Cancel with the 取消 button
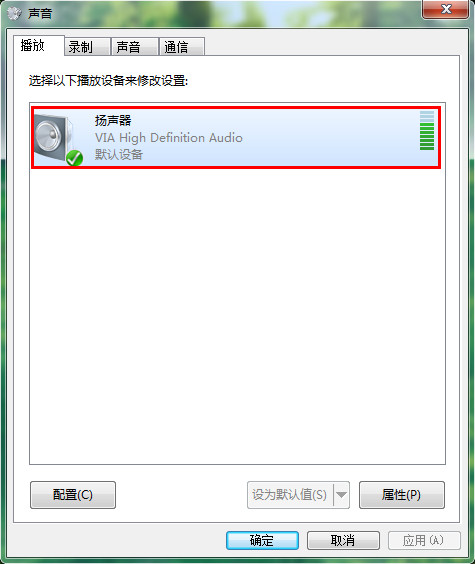This screenshot has width=475, height=564. [x=343, y=540]
